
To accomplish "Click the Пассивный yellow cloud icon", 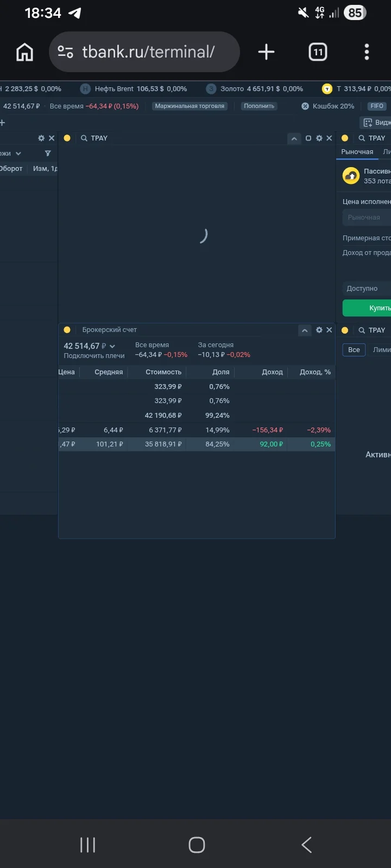I will pyautogui.click(x=351, y=176).
